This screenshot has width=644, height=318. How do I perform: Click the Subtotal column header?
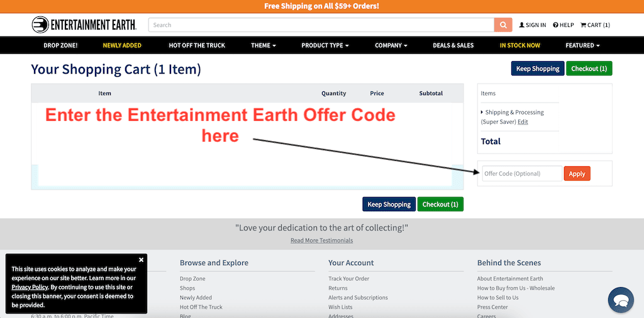point(431,93)
